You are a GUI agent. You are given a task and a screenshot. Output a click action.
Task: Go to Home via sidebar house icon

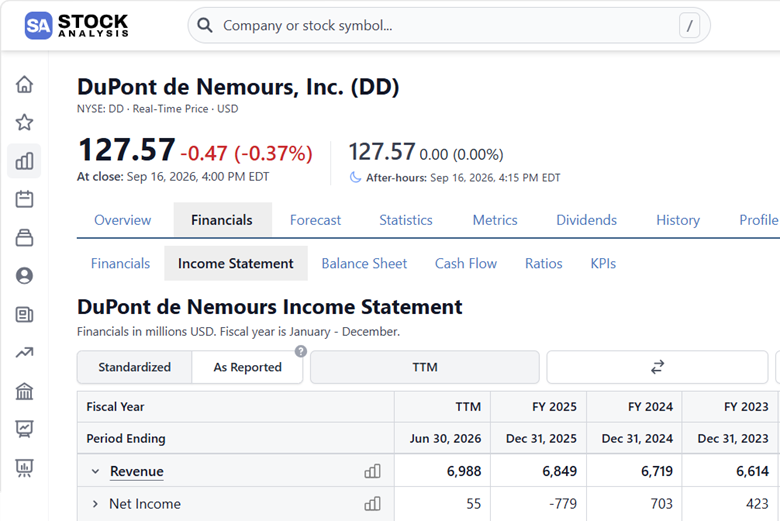click(x=24, y=84)
